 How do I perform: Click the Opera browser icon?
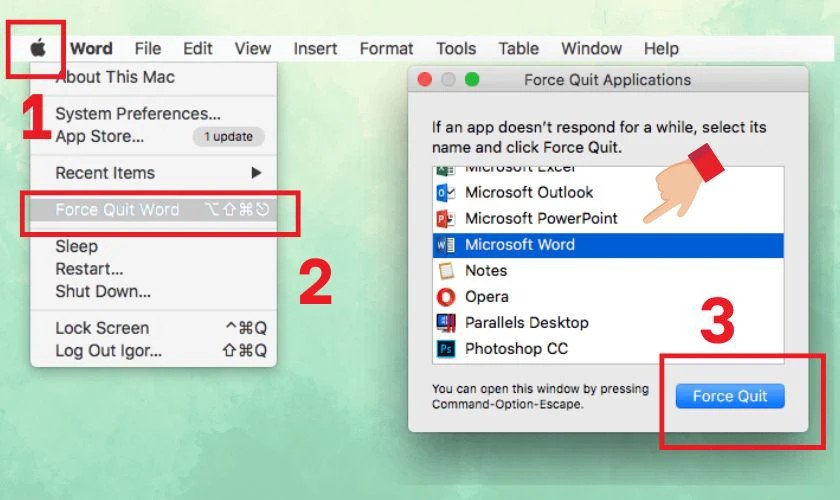(x=446, y=297)
